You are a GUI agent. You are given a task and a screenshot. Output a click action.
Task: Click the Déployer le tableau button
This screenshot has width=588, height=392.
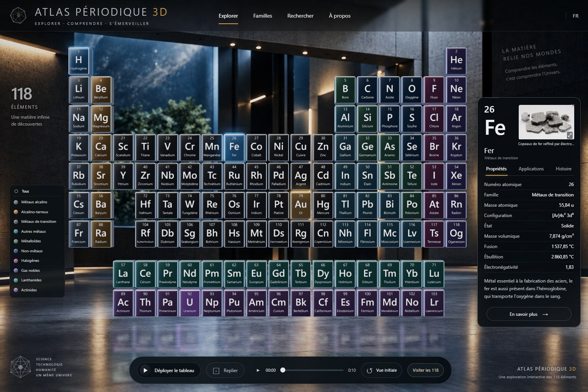click(169, 370)
